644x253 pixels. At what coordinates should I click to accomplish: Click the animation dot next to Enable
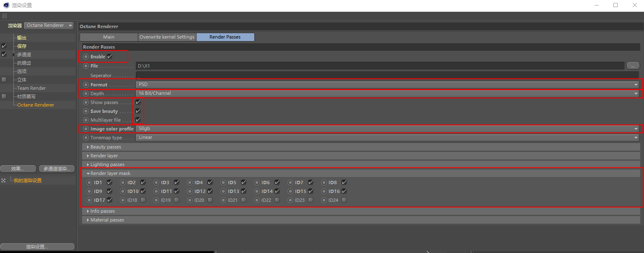[86, 57]
